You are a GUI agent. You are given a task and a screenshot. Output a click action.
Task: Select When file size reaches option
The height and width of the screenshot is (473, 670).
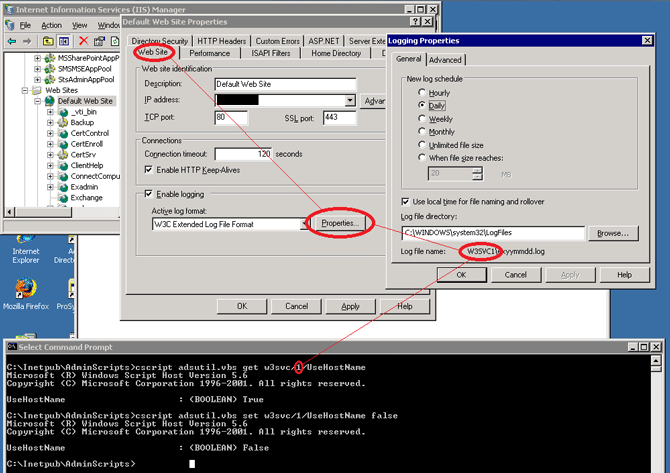pos(422,157)
